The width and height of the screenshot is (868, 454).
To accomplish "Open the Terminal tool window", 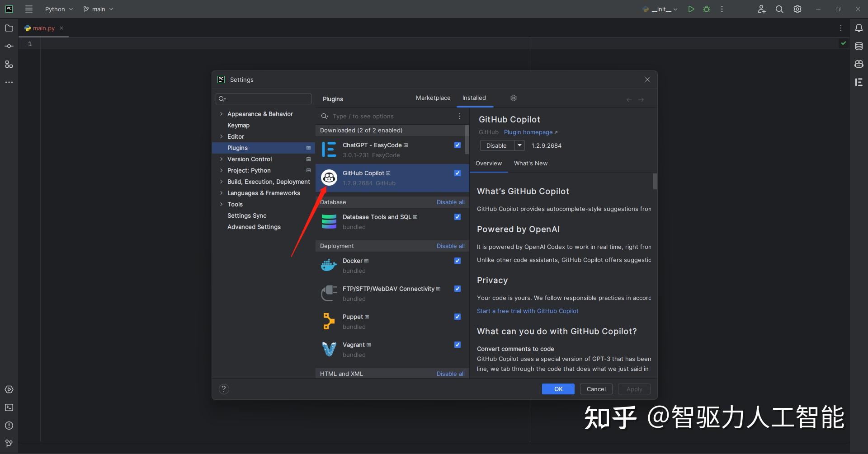I will click(9, 407).
